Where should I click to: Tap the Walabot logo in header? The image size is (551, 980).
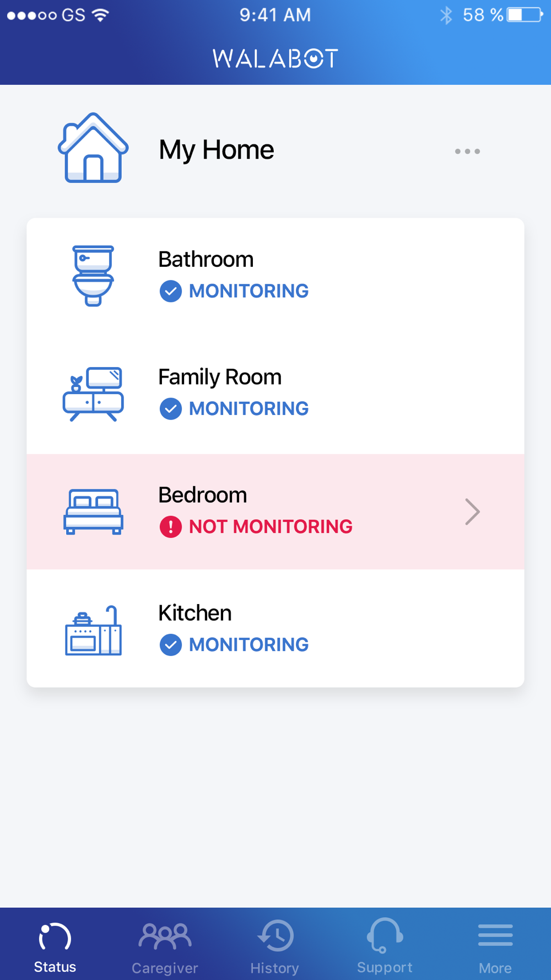click(x=275, y=58)
